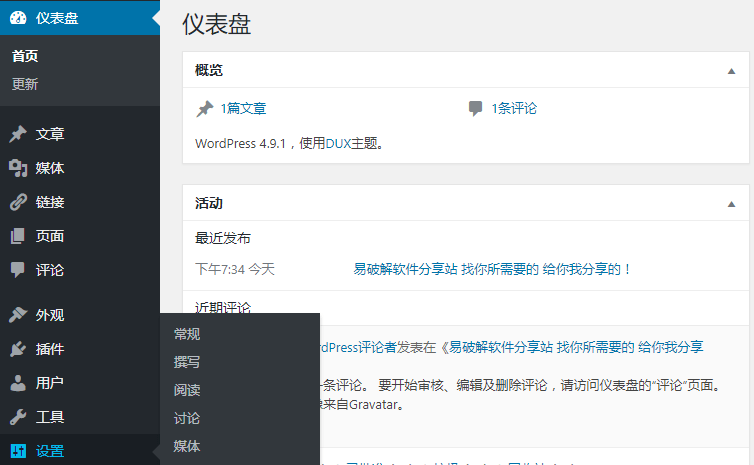The image size is (754, 465).
Task: Select 撰写 from the settings flyout
Action: 187,362
